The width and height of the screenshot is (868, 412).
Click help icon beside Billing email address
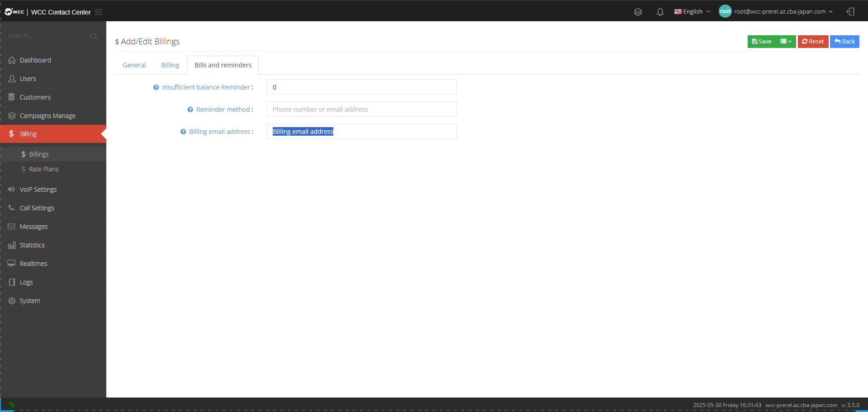pos(183,132)
